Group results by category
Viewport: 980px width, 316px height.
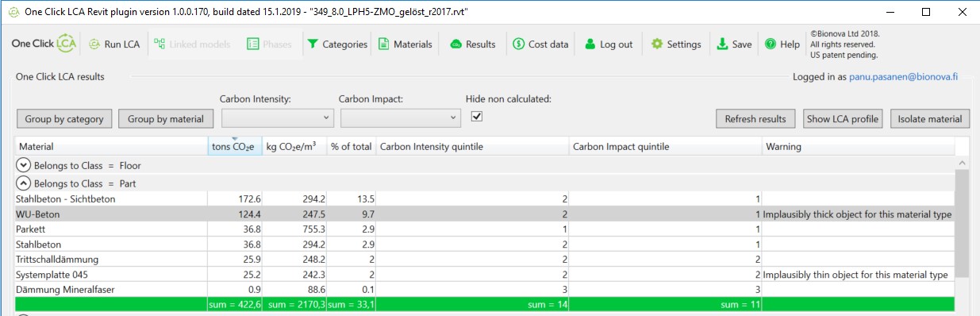(64, 119)
